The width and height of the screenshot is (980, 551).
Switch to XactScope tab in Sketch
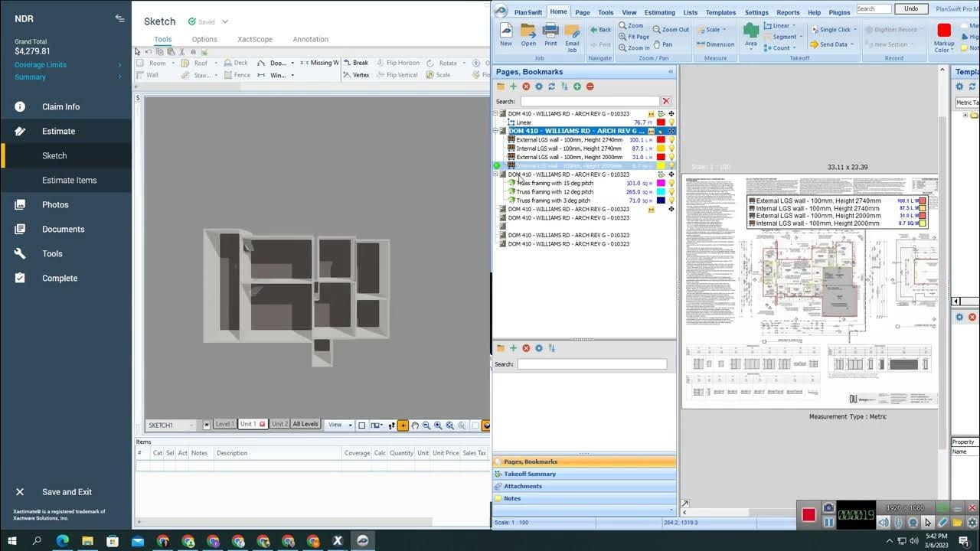(x=255, y=40)
